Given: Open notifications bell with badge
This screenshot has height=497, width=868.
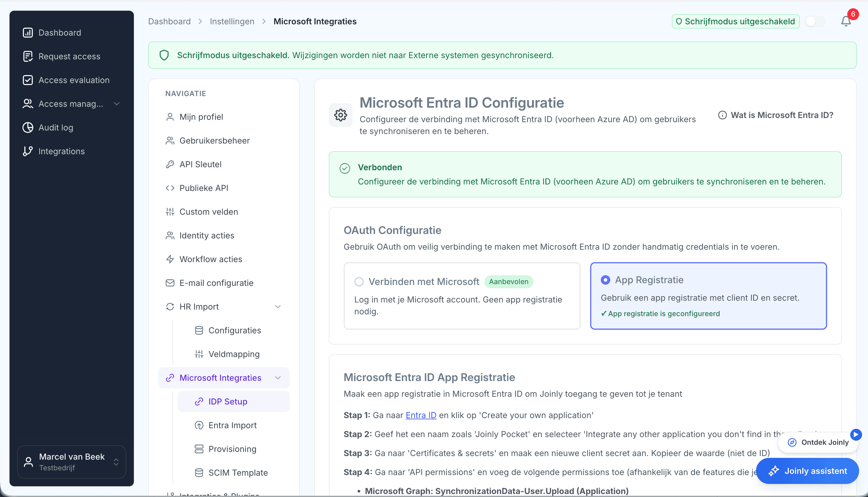Looking at the screenshot, I should [x=846, y=21].
